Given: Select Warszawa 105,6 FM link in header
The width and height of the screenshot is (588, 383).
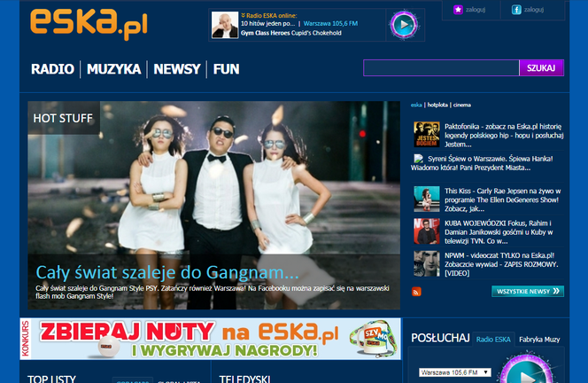Looking at the screenshot, I should click(x=330, y=23).
